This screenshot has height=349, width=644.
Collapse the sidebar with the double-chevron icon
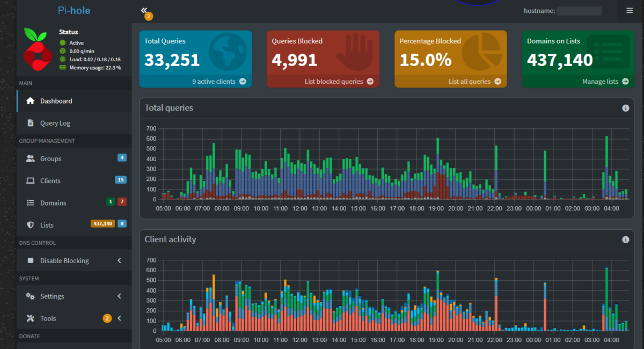pyautogui.click(x=144, y=10)
